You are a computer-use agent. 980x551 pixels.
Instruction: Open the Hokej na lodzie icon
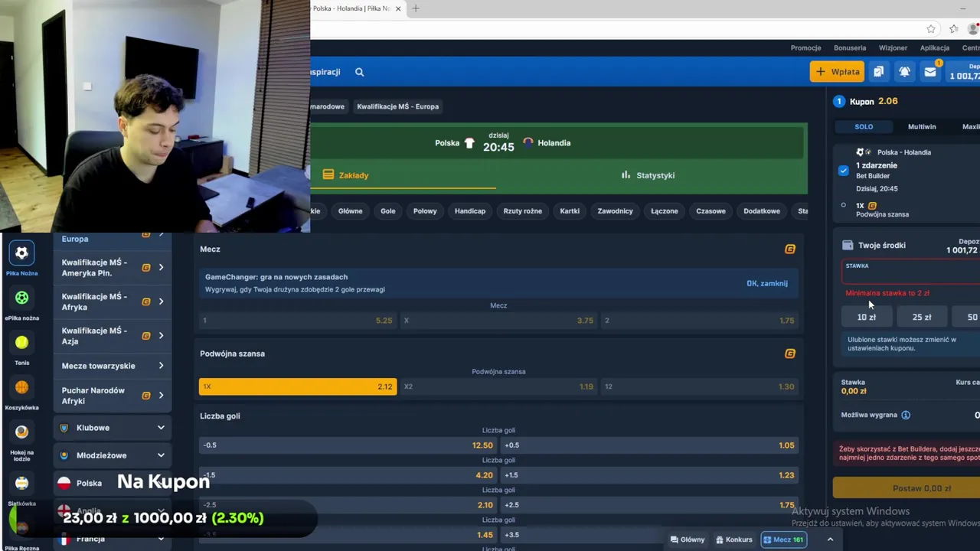[21, 432]
